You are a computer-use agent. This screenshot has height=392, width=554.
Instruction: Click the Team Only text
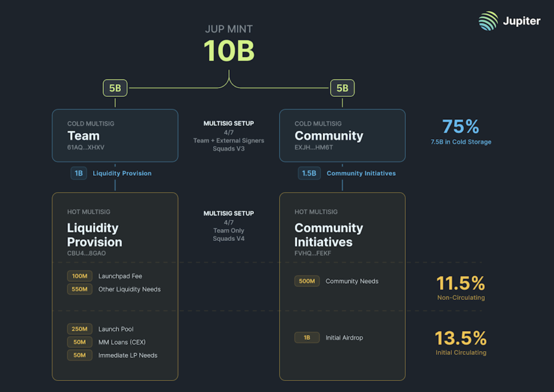[x=229, y=231]
